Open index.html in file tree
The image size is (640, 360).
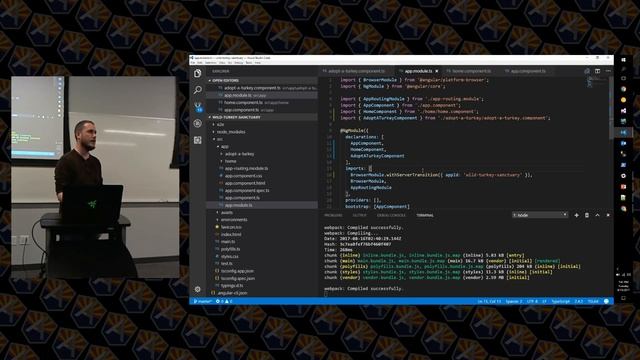click(231, 234)
